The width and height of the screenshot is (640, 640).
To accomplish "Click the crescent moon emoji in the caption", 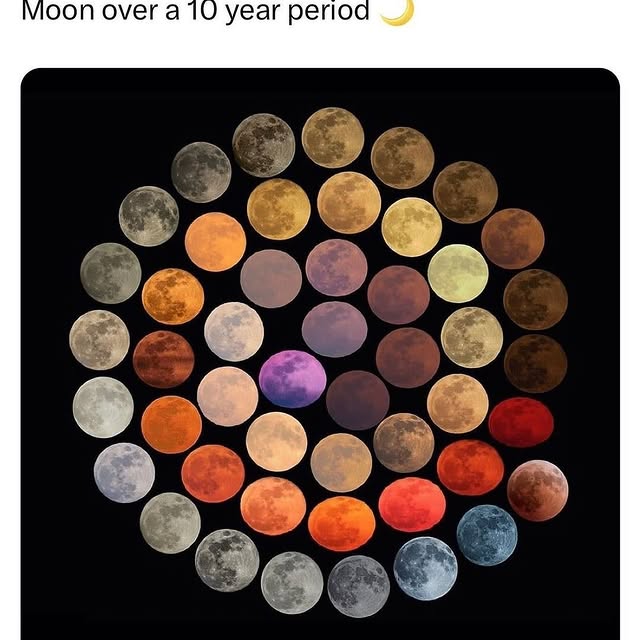I will [397, 11].
